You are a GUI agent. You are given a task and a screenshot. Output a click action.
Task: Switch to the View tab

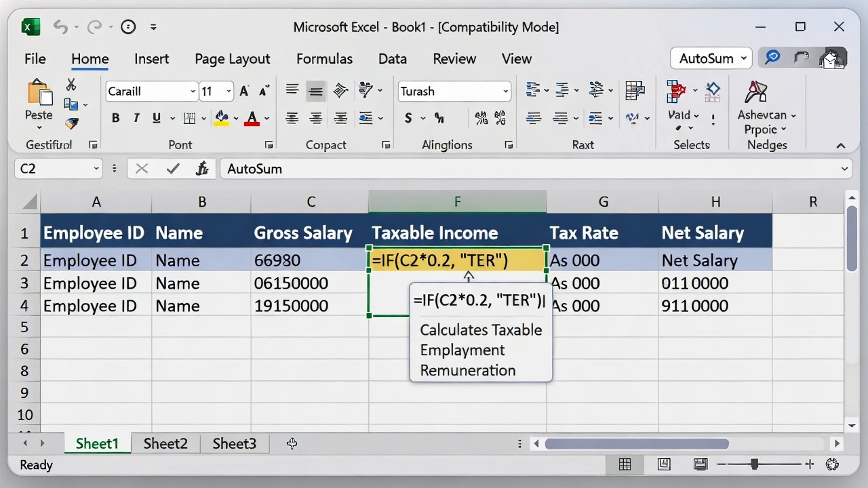[x=517, y=59]
